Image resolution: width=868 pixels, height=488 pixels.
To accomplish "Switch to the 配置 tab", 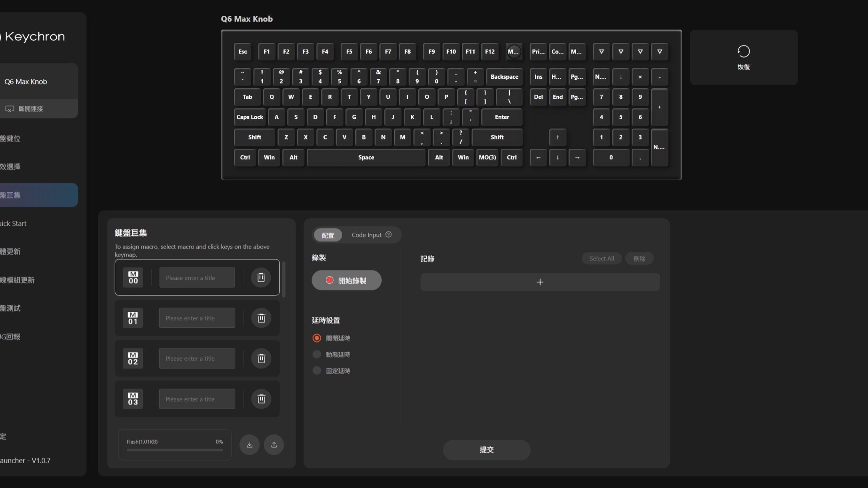I will 328,235.
